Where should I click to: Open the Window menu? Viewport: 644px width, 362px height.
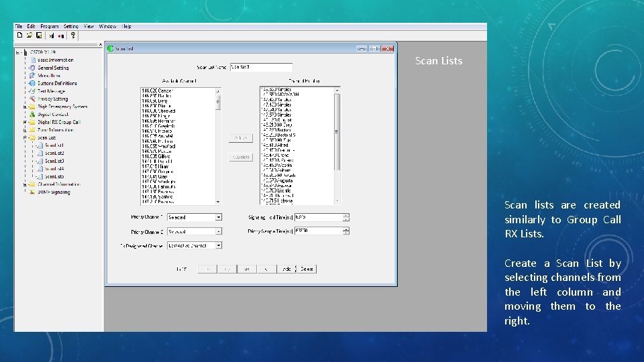(x=107, y=26)
